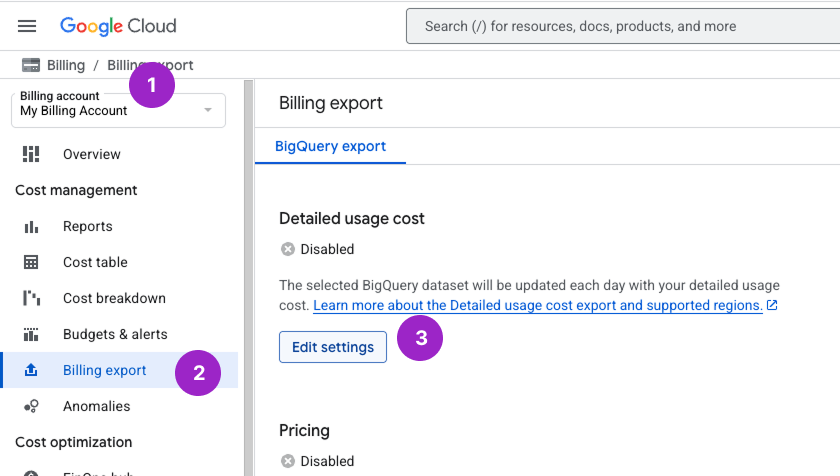Click the Billing export upload icon

(x=31, y=370)
